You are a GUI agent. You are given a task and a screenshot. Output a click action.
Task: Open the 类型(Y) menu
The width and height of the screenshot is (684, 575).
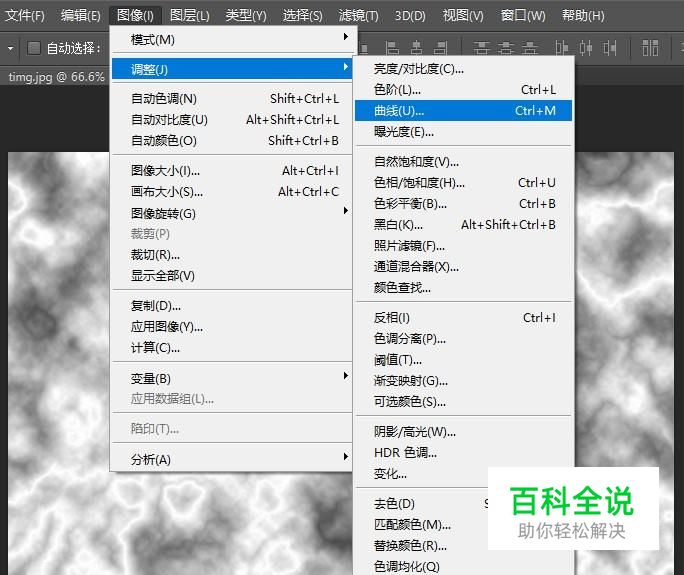[x=246, y=16]
